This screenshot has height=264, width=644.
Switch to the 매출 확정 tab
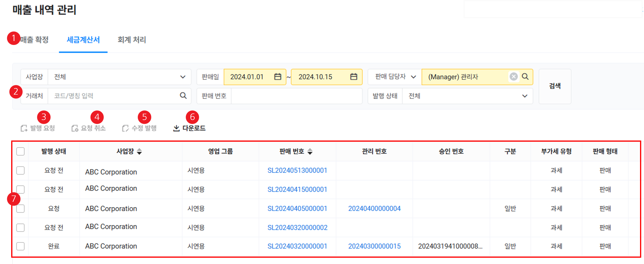click(34, 40)
